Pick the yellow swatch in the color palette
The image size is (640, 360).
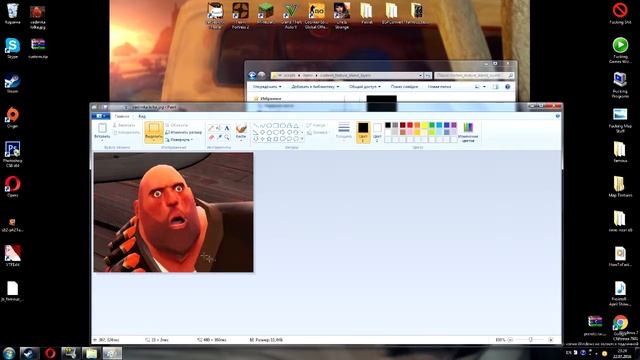tap(424, 125)
